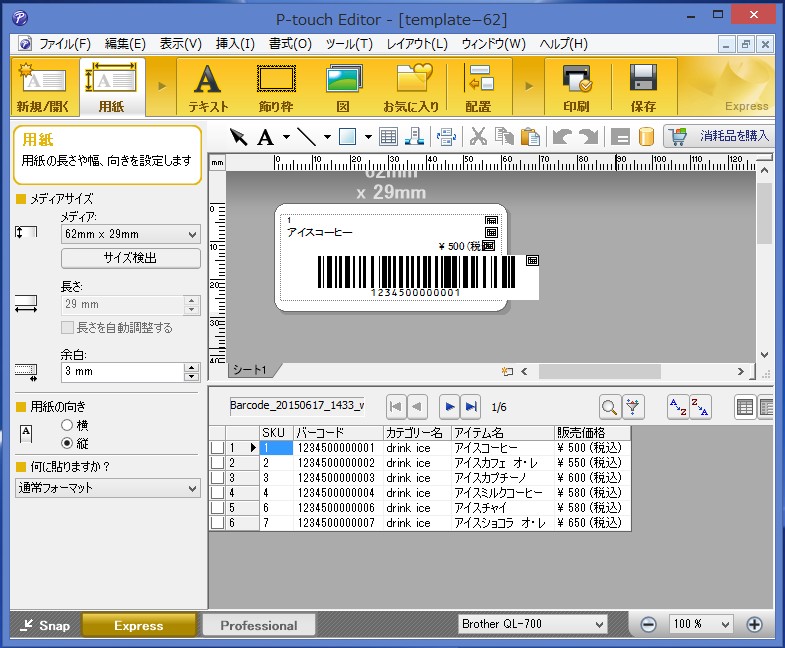Image resolution: width=785 pixels, height=648 pixels.
Task: Click 消耗品を購入 buy supplies button
Action: coord(717,136)
